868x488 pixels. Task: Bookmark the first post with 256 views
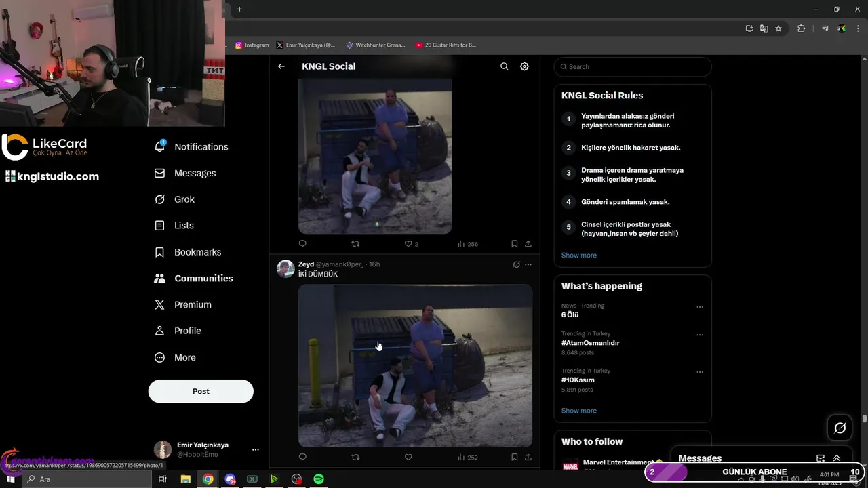pyautogui.click(x=515, y=243)
